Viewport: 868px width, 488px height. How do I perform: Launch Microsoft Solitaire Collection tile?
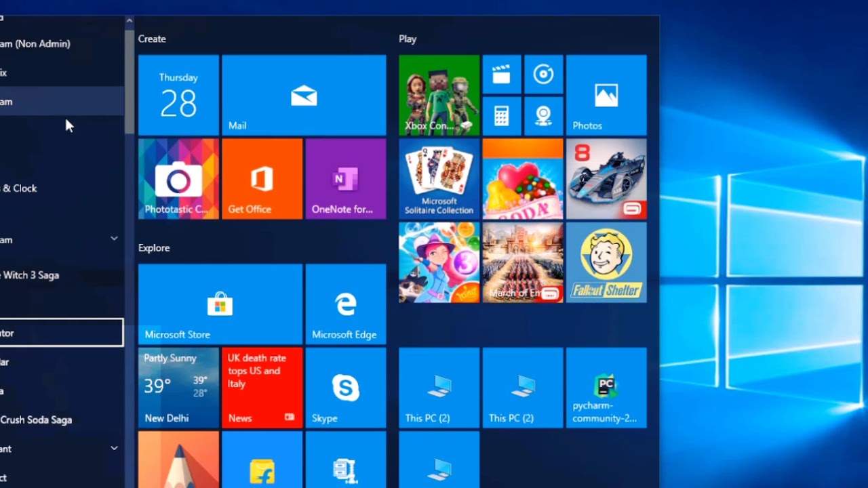(439, 179)
